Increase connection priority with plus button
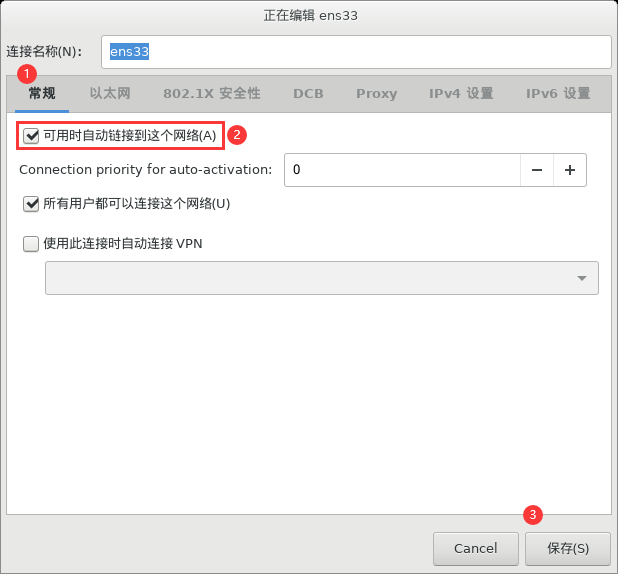This screenshot has height=574, width=618. point(570,170)
